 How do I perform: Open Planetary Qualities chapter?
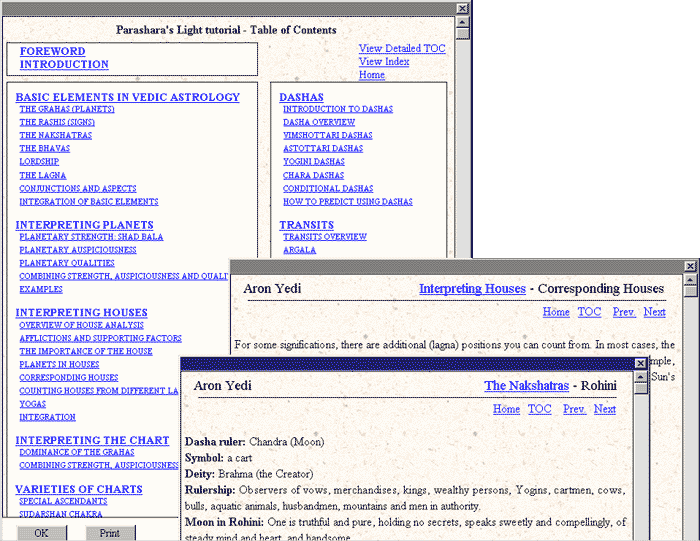click(67, 263)
